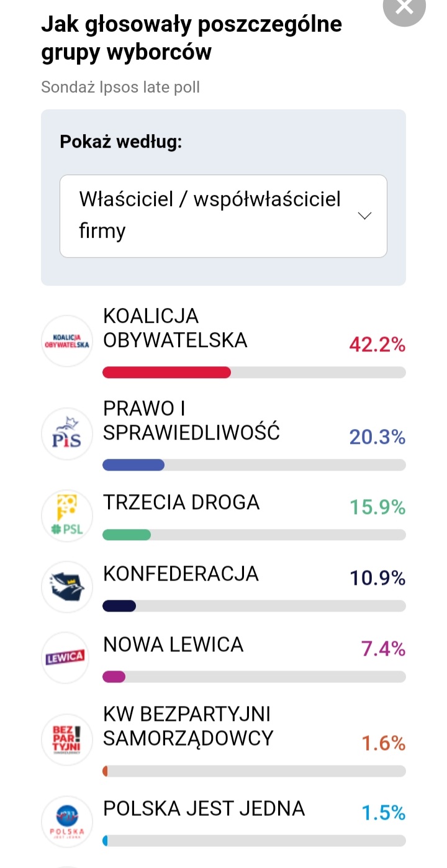The height and width of the screenshot is (868, 447).
Task: Click the Koalicja Obywatelska red progress bar
Action: click(166, 373)
